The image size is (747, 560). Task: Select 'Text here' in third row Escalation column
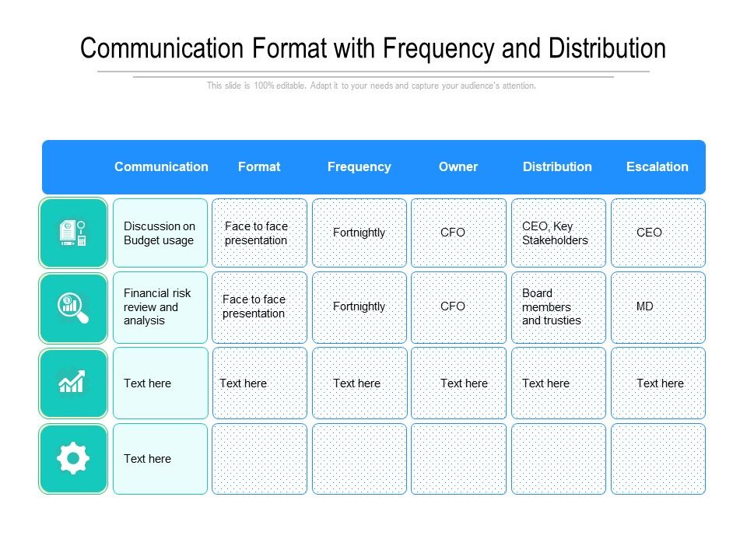click(658, 383)
